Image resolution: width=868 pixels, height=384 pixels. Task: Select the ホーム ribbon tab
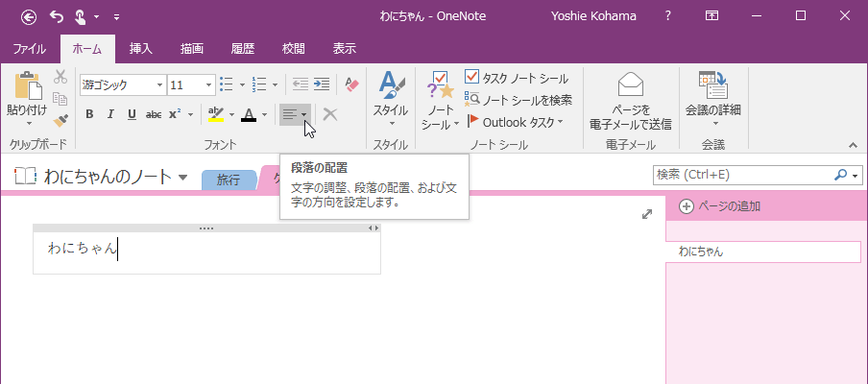pyautogui.click(x=87, y=49)
